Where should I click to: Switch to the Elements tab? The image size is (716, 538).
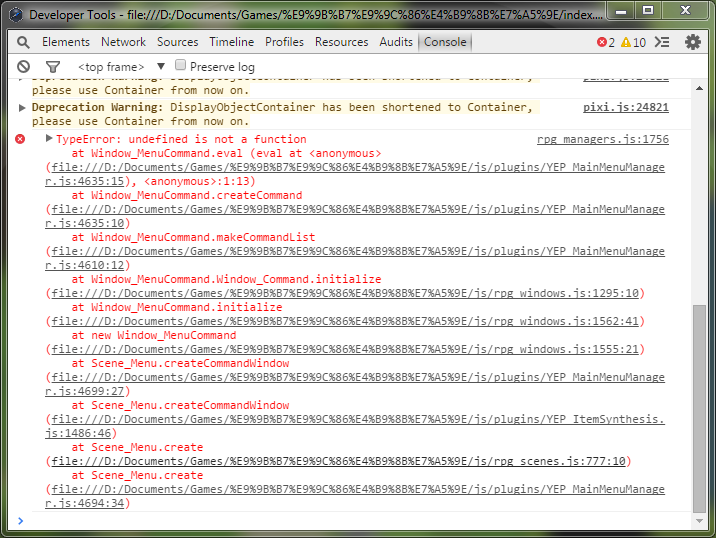[66, 42]
